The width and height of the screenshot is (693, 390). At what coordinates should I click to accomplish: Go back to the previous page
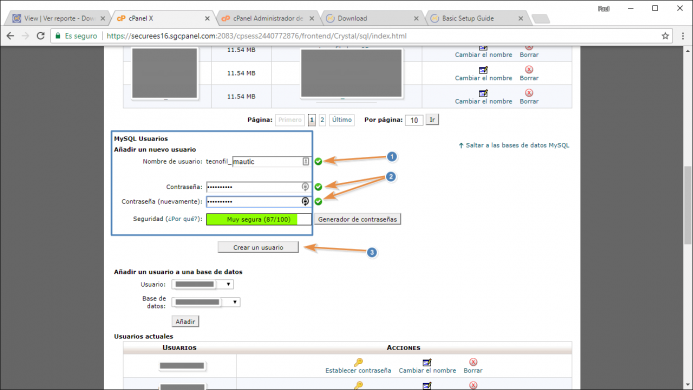tap(10, 36)
